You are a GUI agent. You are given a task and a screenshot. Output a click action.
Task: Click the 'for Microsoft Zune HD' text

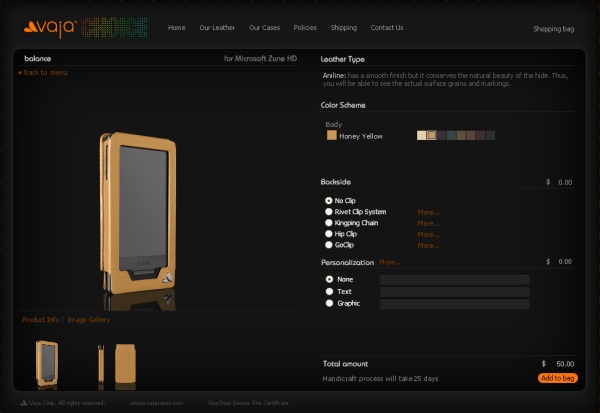tap(261, 59)
